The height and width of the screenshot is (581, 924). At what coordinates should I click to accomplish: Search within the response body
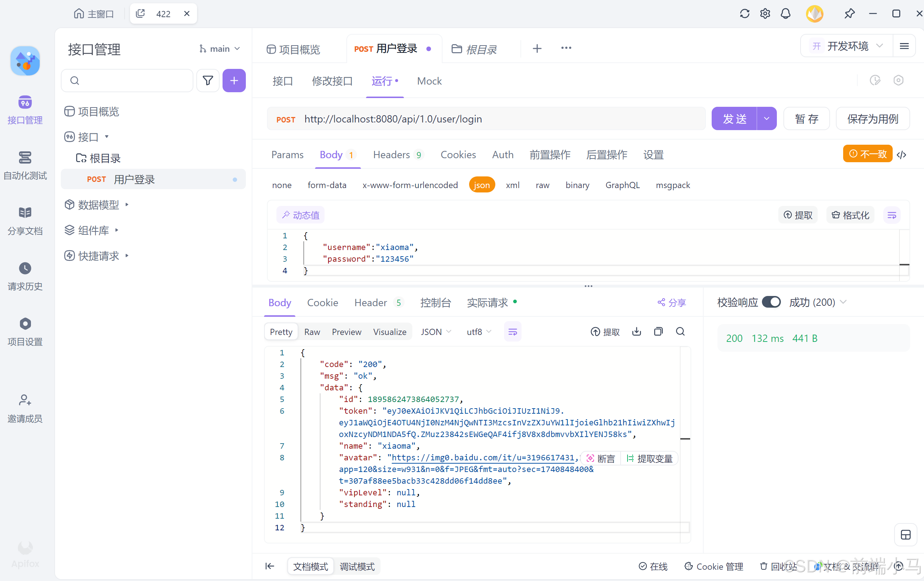coord(680,332)
